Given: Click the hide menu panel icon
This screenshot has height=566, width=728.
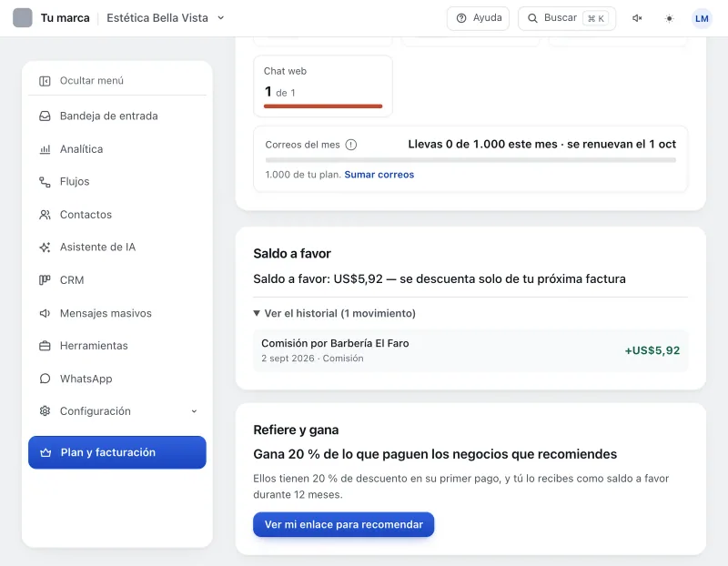Looking at the screenshot, I should pyautogui.click(x=45, y=81).
